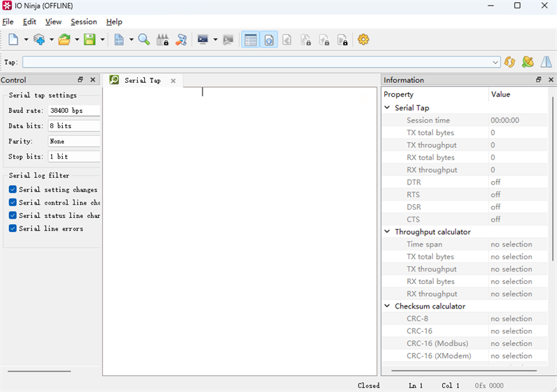Select the CRC-16 (Modbus) row

(x=464, y=343)
